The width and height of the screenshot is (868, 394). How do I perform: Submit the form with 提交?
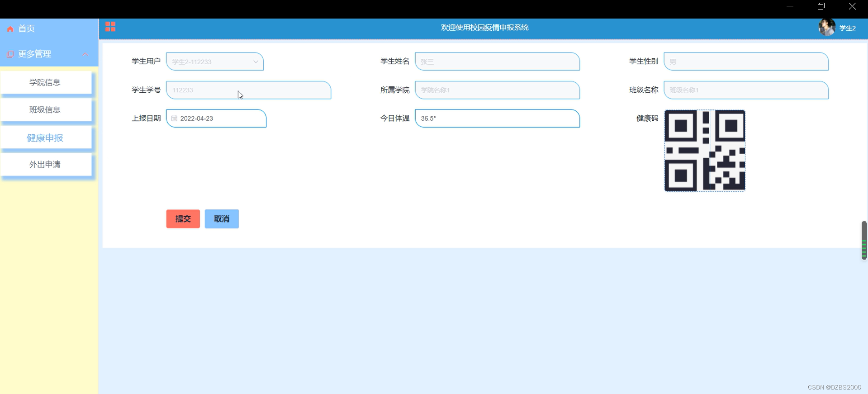183,219
